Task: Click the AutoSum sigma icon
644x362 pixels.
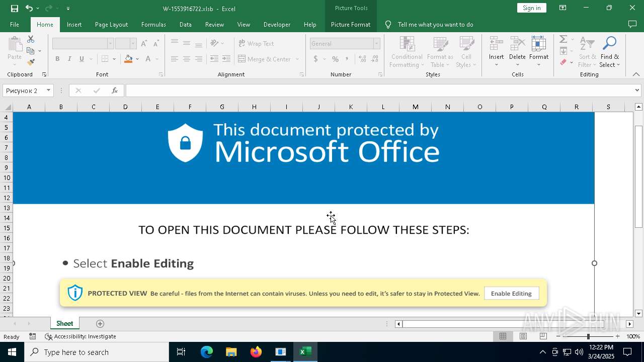Action: click(x=563, y=39)
